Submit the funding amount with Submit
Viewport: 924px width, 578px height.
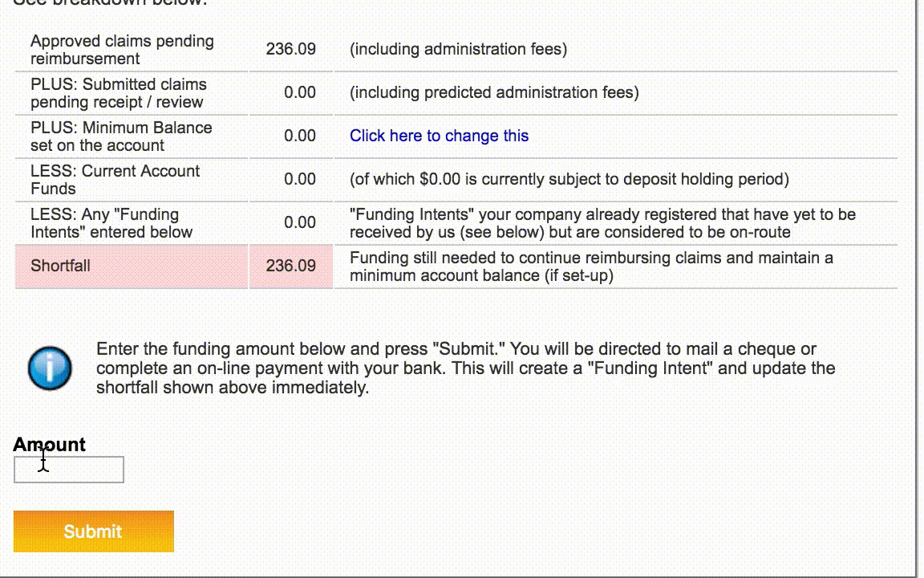click(x=94, y=531)
